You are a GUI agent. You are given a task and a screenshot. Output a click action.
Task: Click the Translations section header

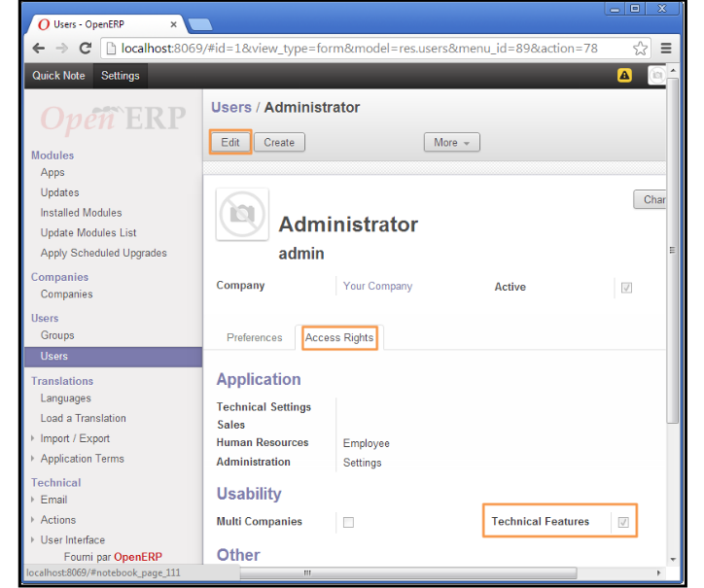(x=62, y=381)
